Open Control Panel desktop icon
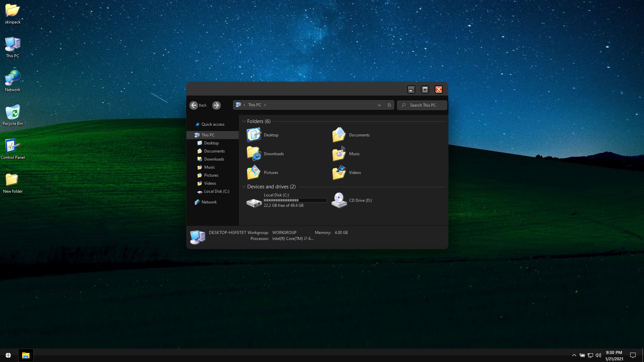The height and width of the screenshot is (362, 644). click(12, 146)
